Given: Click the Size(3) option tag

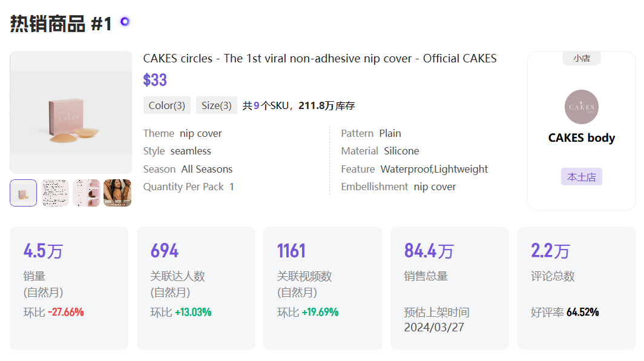Looking at the screenshot, I should [x=217, y=105].
